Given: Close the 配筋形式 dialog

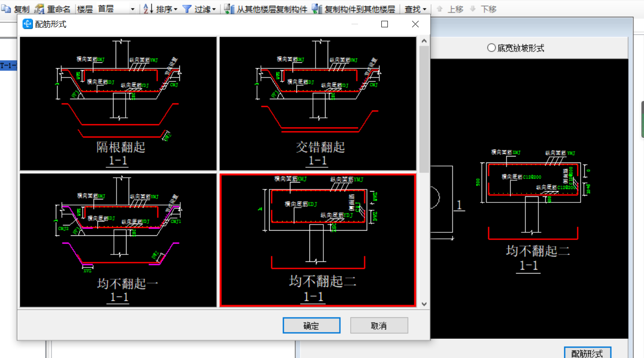Looking at the screenshot, I should [x=415, y=24].
